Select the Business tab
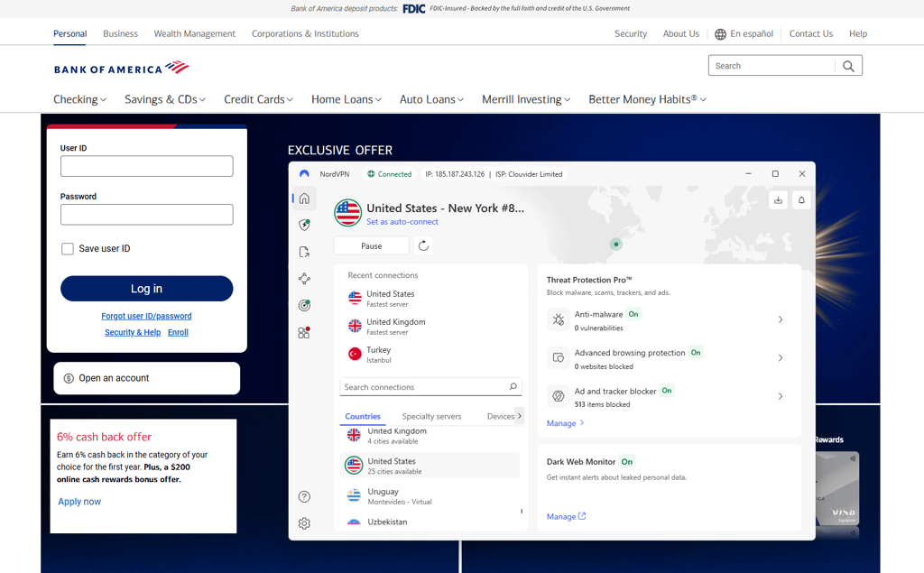 point(120,34)
